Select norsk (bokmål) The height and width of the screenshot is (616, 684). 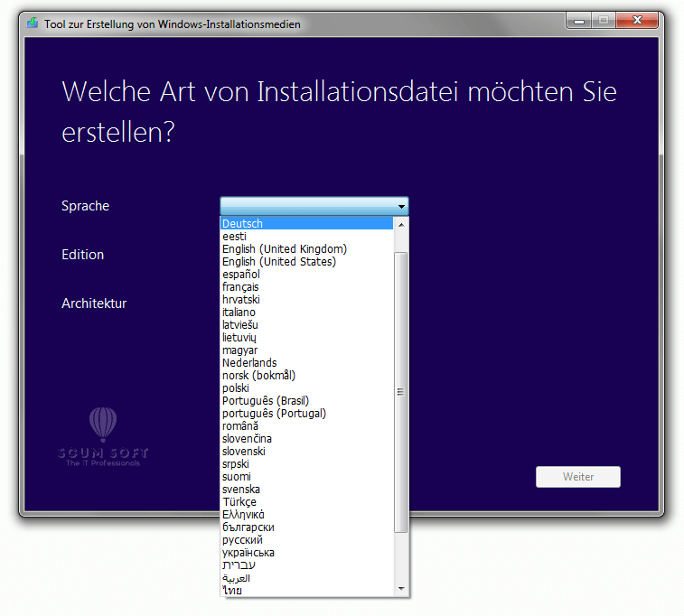(x=306, y=376)
